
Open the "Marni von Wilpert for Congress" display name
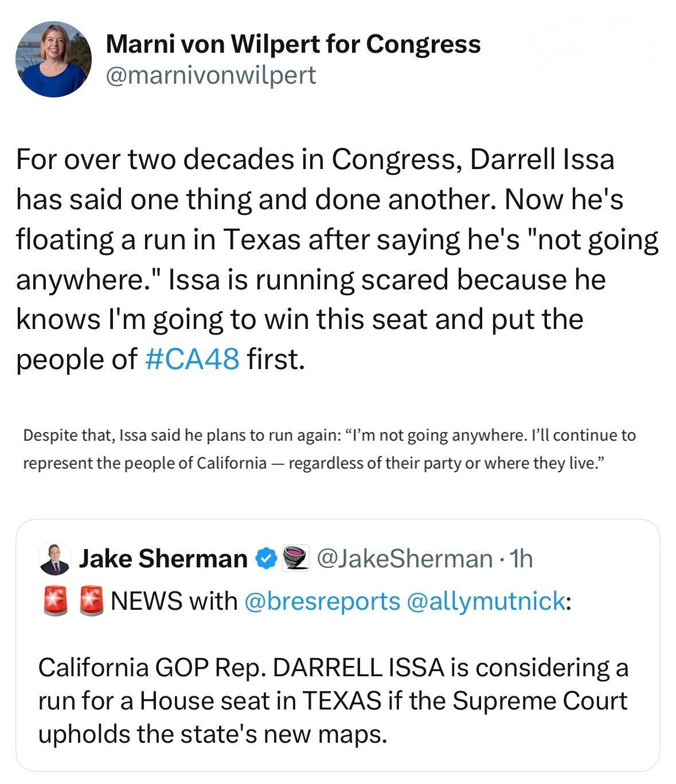293,44
